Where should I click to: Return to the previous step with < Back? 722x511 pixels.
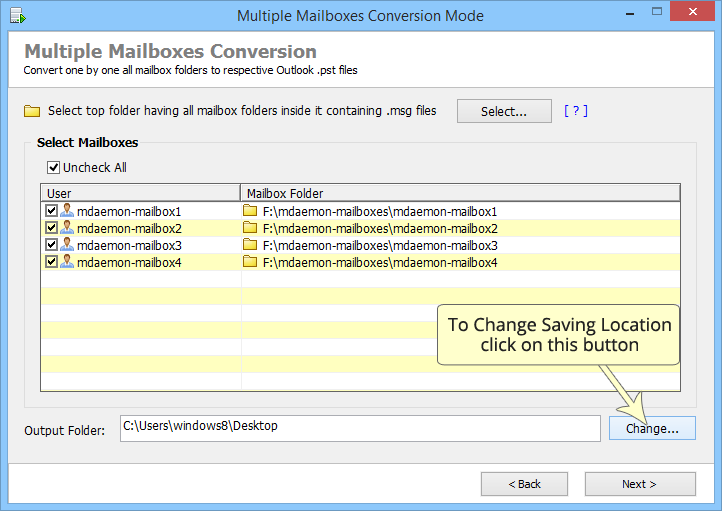(524, 484)
